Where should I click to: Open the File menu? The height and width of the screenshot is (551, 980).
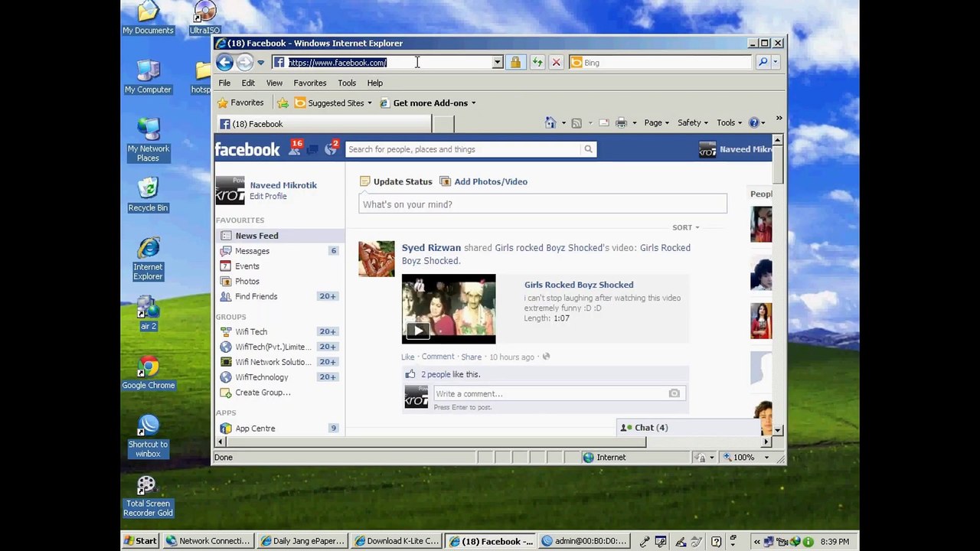(224, 83)
